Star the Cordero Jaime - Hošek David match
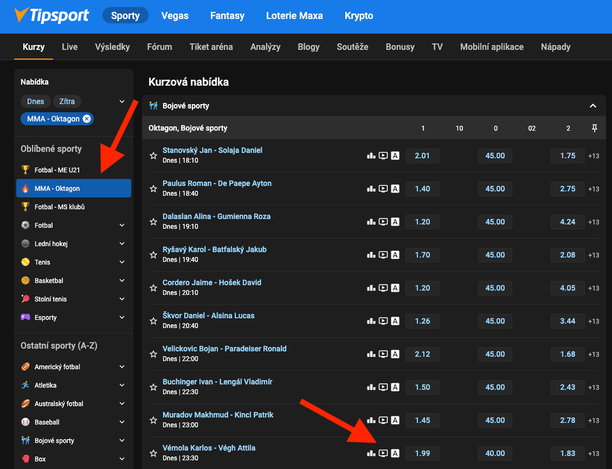 [153, 288]
